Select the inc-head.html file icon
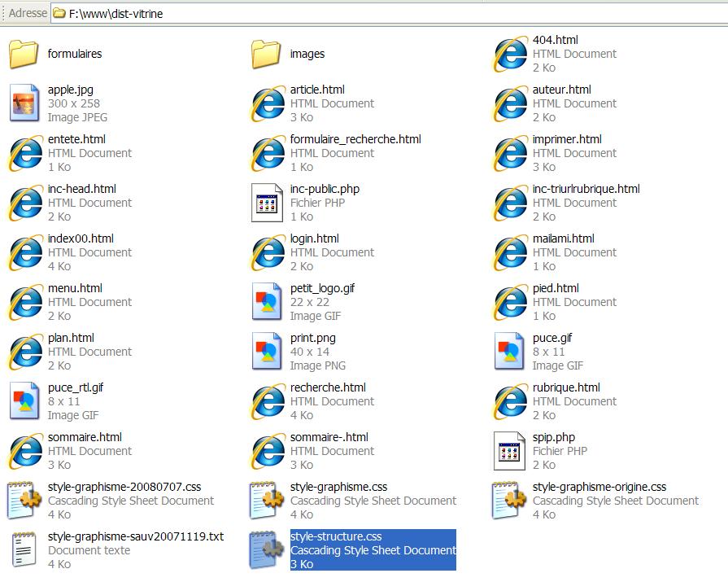The width and height of the screenshot is (728, 582). coord(25,203)
